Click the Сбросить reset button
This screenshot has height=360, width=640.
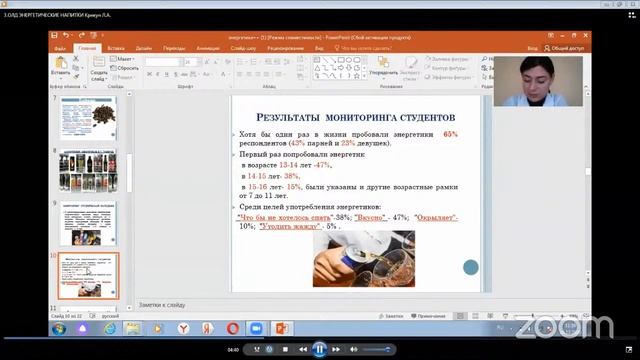pos(124,68)
